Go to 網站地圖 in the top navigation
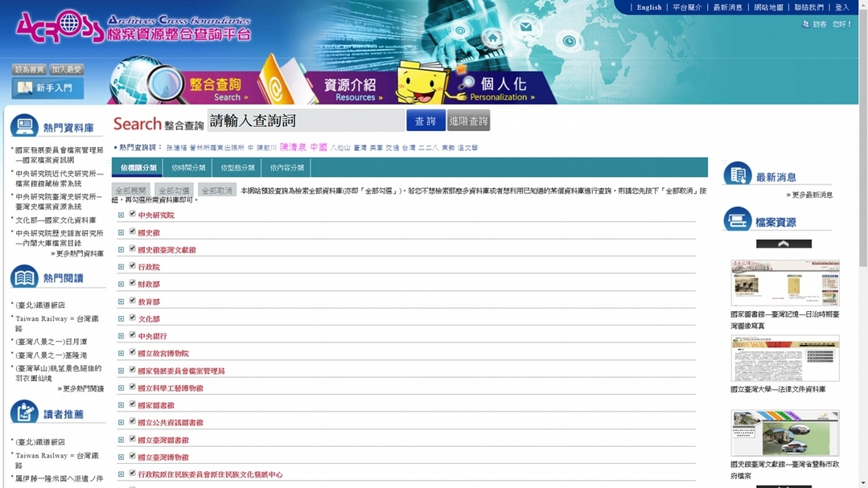The image size is (868, 488). [768, 7]
